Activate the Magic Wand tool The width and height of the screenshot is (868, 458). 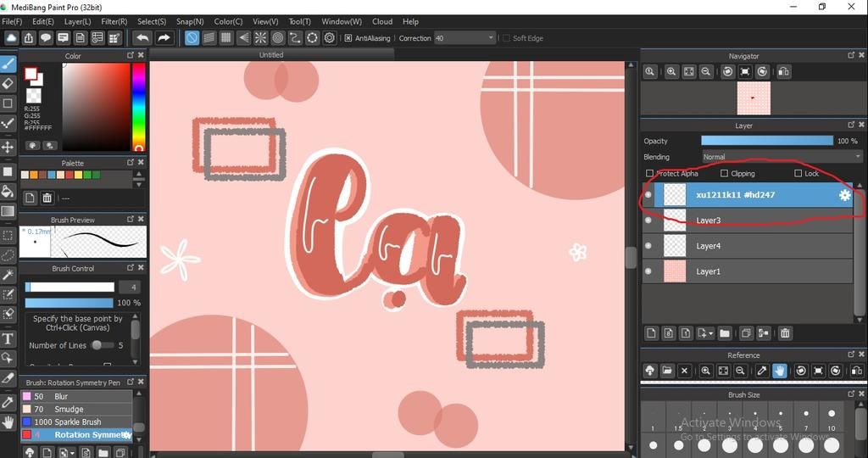[x=8, y=275]
